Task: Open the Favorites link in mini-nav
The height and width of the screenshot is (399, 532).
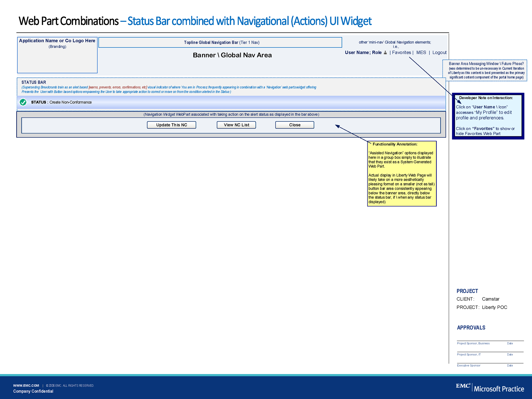Action: (401, 53)
